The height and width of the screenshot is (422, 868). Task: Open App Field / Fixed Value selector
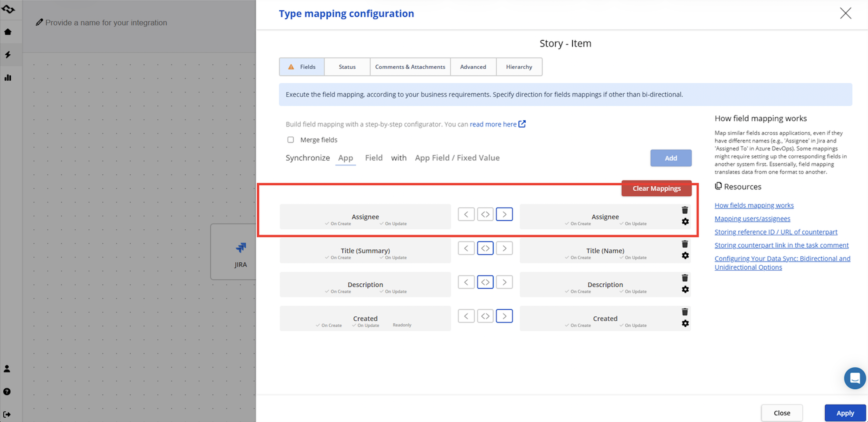(457, 158)
